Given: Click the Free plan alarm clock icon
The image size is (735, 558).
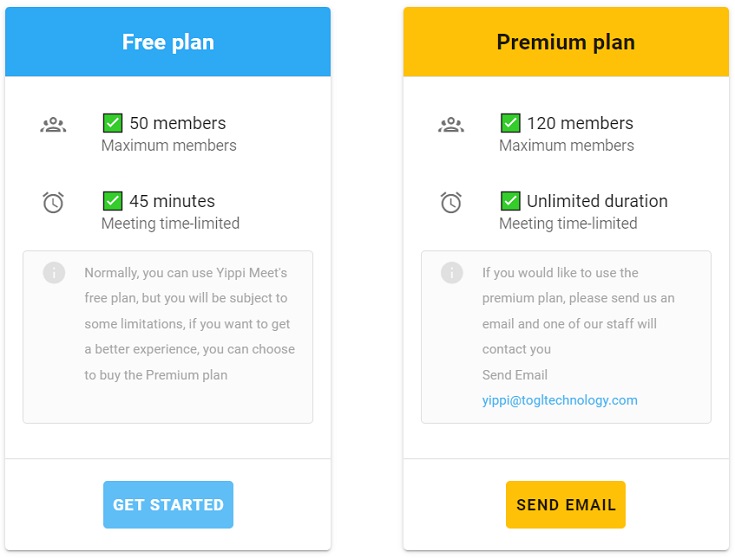Looking at the screenshot, I should point(53,203).
